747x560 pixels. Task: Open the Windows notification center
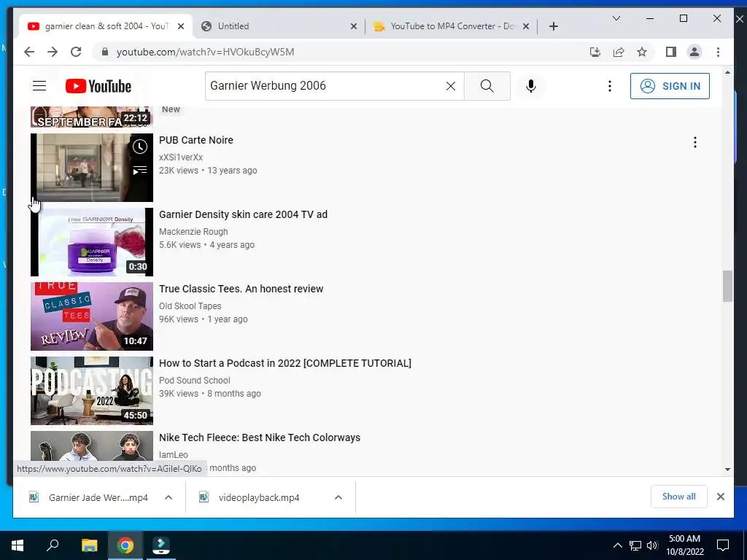point(723,545)
